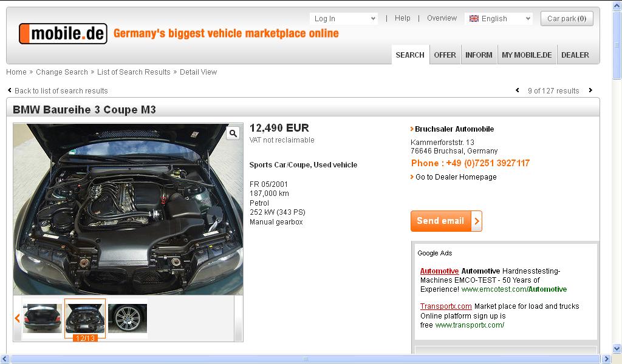Click the 9 of 127 results text
The width and height of the screenshot is (622, 364).
[553, 91]
